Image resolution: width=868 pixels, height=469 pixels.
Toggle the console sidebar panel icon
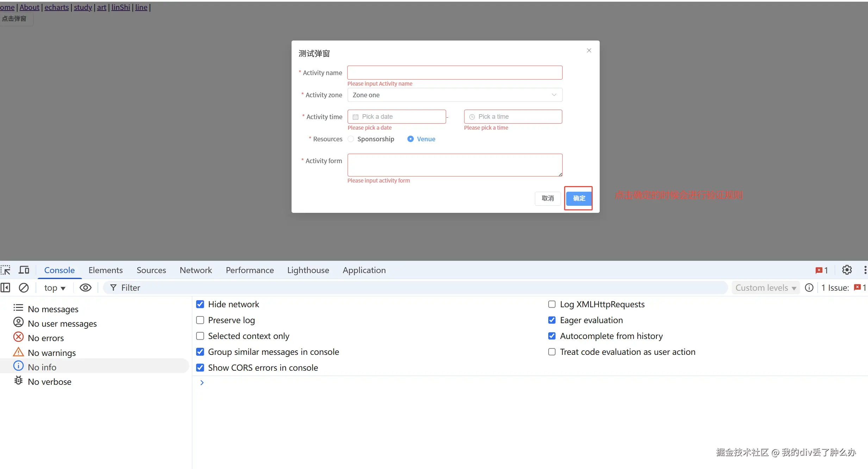click(x=6, y=288)
